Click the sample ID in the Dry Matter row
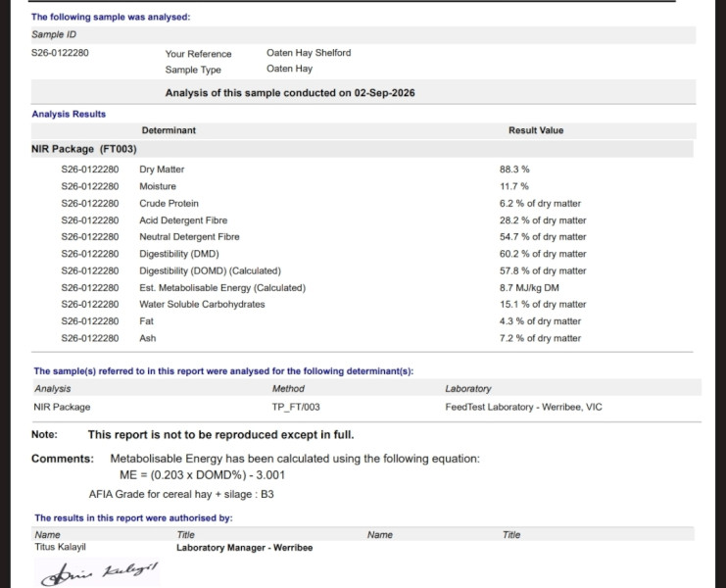 [x=90, y=170]
